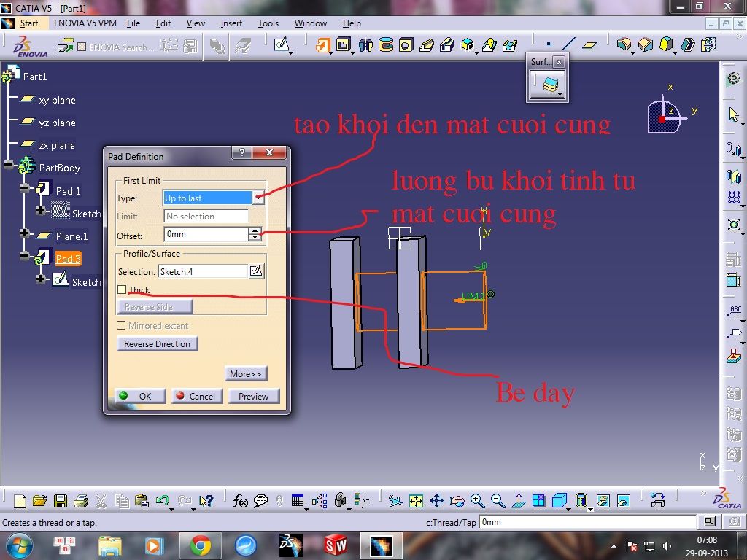747x560 pixels.
Task: Enable the Thick checkbox
Action: (122, 289)
